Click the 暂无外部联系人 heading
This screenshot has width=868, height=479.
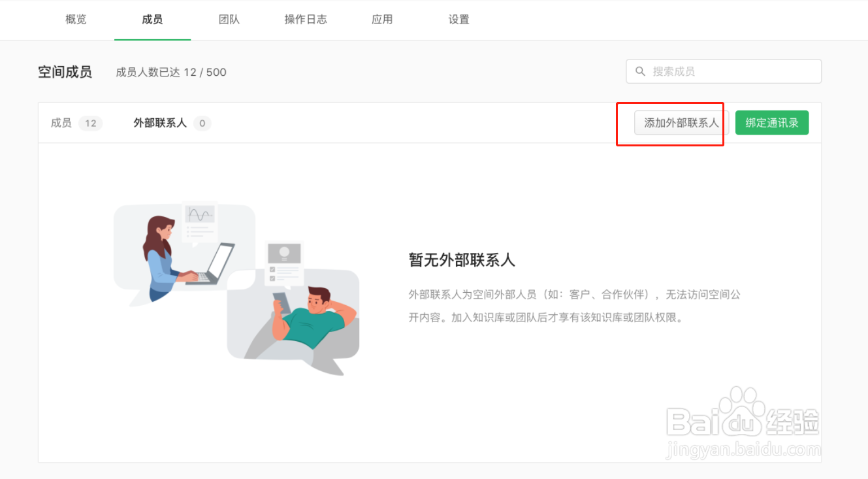462,260
